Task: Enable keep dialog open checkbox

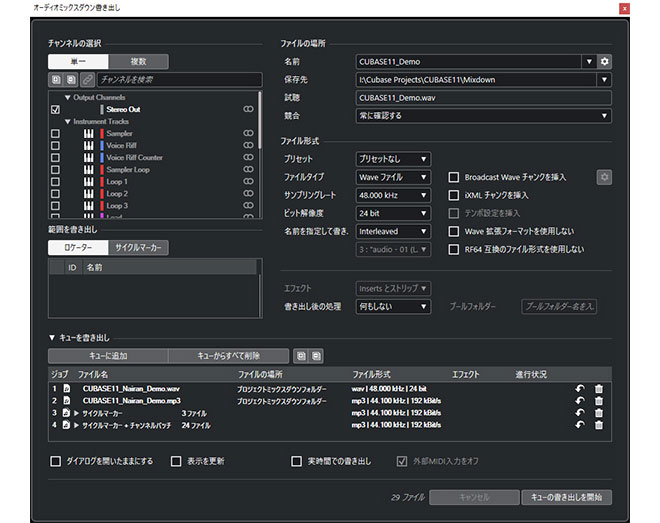Action: point(56,461)
